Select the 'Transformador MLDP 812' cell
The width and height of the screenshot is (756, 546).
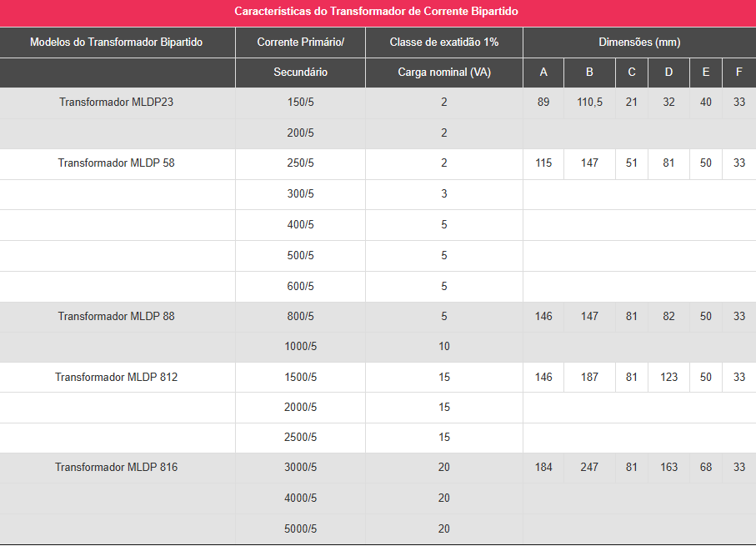click(x=116, y=378)
